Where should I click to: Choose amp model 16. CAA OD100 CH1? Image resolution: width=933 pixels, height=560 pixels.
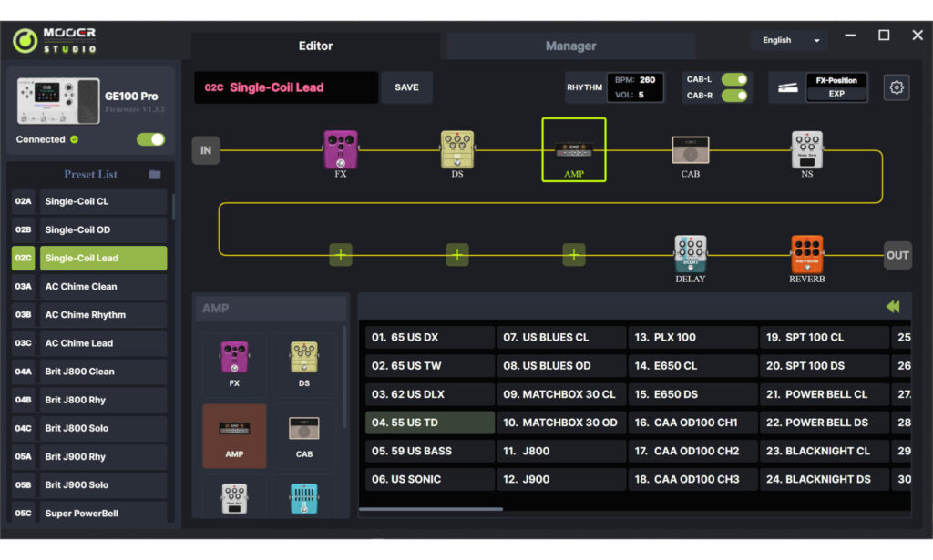[x=692, y=423]
